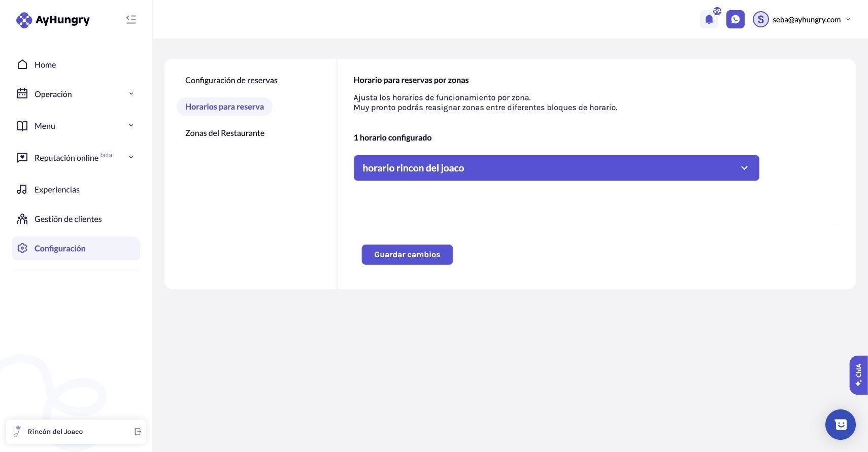Open the notifications bell
Image resolution: width=868 pixels, height=452 pixels.
(x=709, y=20)
